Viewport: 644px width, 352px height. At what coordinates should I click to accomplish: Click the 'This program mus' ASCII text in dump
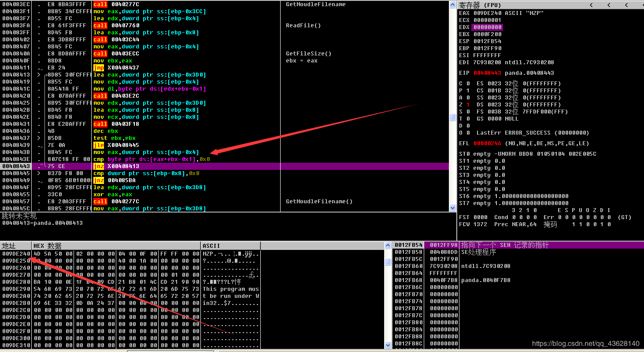(x=231, y=289)
